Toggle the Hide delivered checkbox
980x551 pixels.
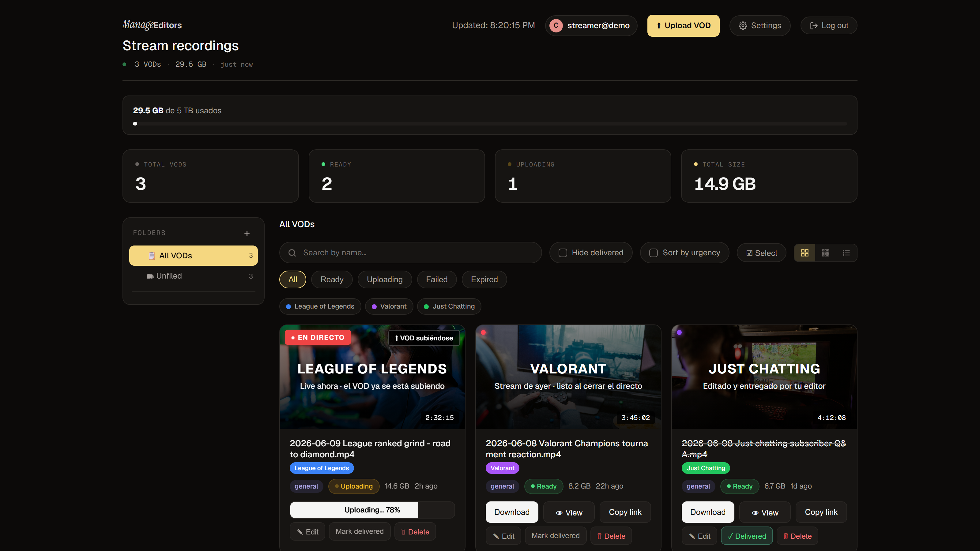(x=563, y=253)
